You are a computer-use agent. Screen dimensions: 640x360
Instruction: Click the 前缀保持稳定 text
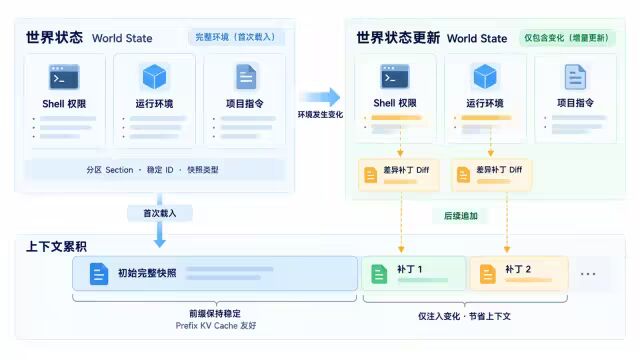click(x=215, y=313)
